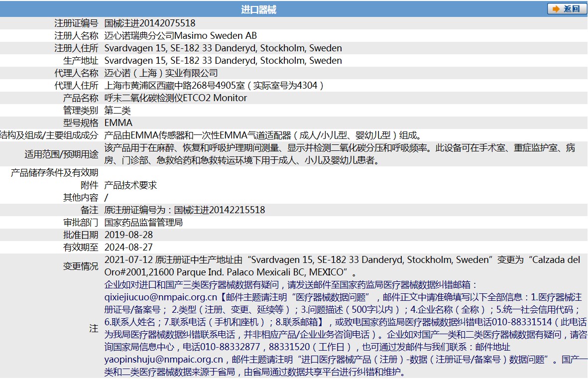Click agent name 迈心诺（上海）实业有限公司

click(x=161, y=73)
